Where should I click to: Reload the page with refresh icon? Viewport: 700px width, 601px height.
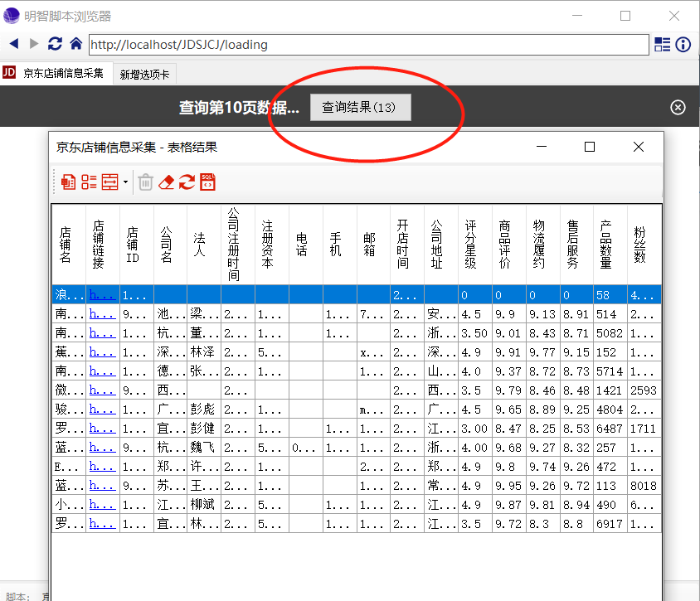tap(55, 44)
